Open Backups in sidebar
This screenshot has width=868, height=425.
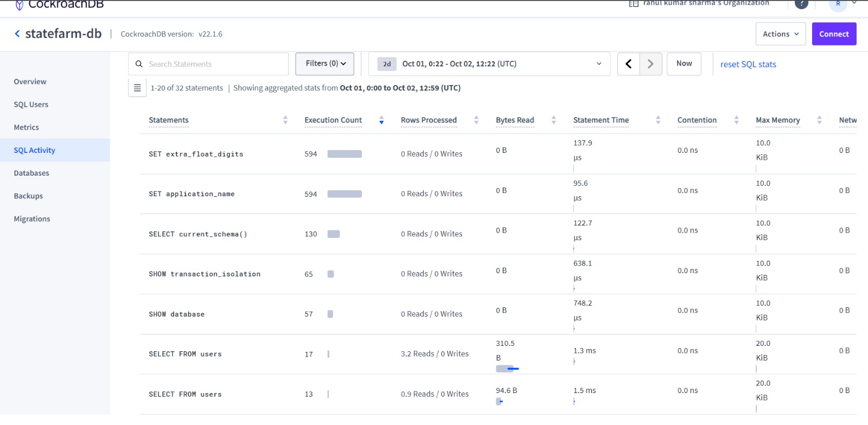point(28,196)
